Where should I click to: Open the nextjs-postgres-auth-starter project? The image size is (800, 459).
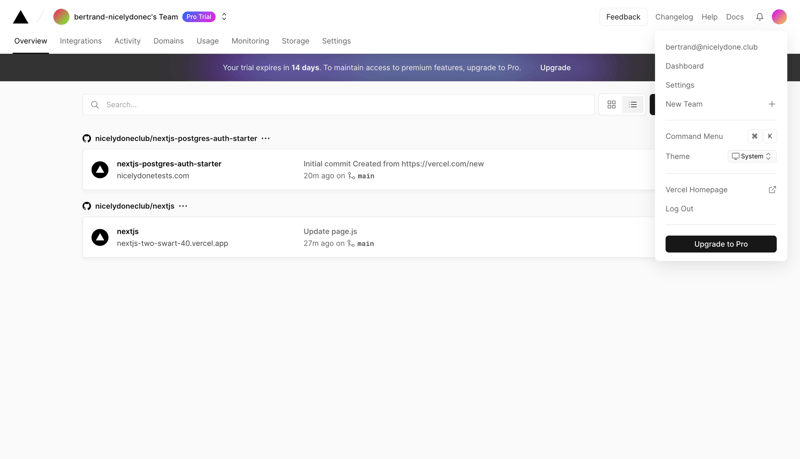[169, 164]
